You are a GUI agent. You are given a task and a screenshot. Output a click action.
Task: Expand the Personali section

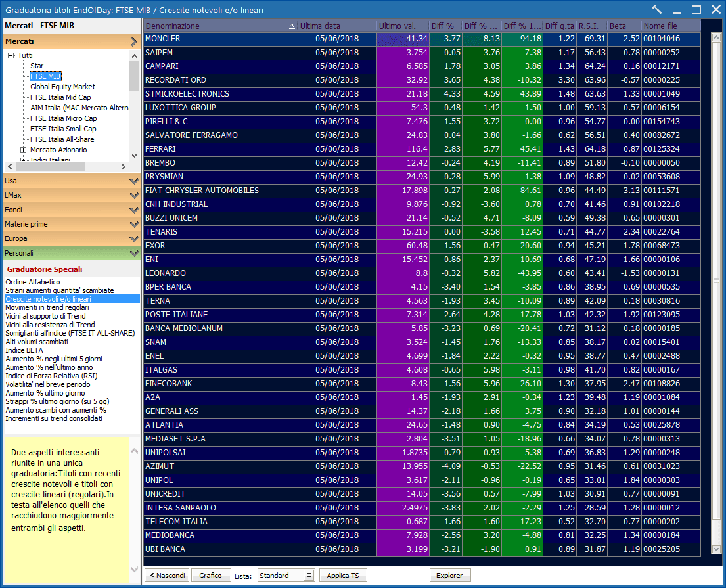pos(134,253)
